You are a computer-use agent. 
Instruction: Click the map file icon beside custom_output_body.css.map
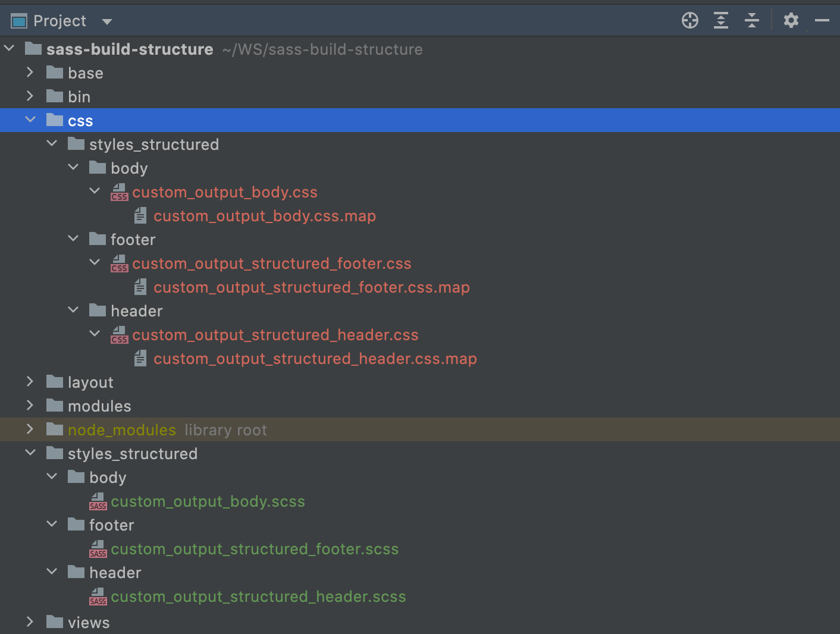click(140, 215)
